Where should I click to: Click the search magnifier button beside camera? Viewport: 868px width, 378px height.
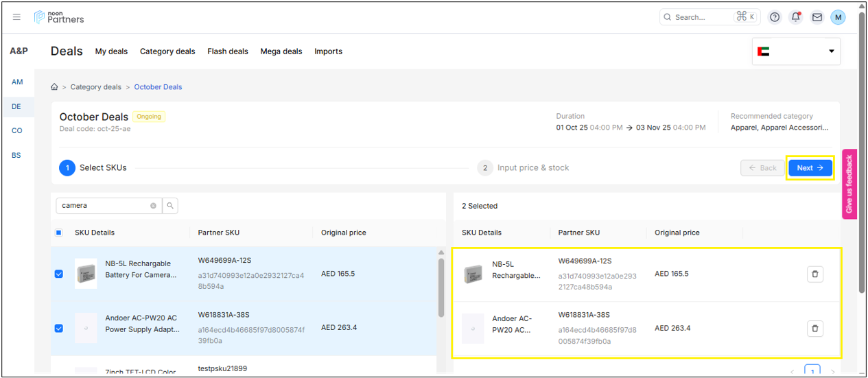point(169,205)
